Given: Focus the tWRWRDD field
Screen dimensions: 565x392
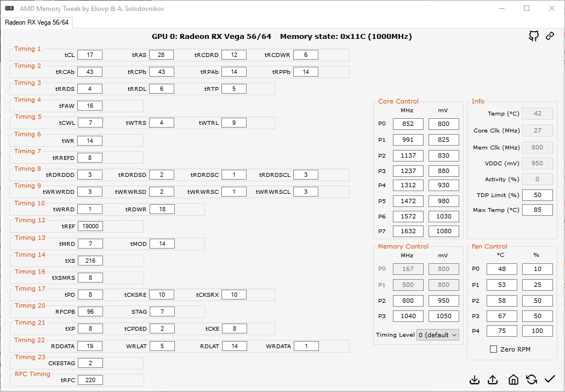Looking at the screenshot, I should pyautogui.click(x=90, y=192).
